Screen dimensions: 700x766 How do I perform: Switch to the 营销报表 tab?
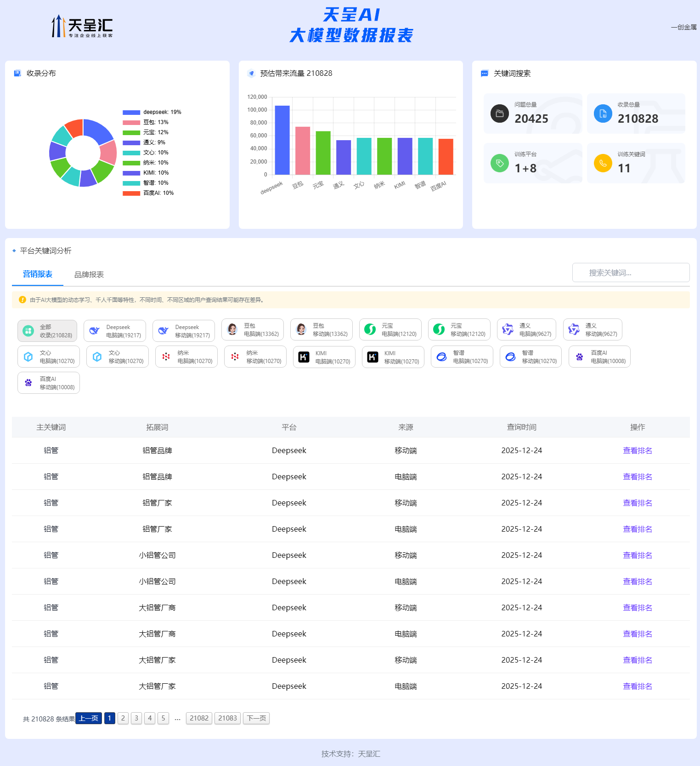[38, 274]
